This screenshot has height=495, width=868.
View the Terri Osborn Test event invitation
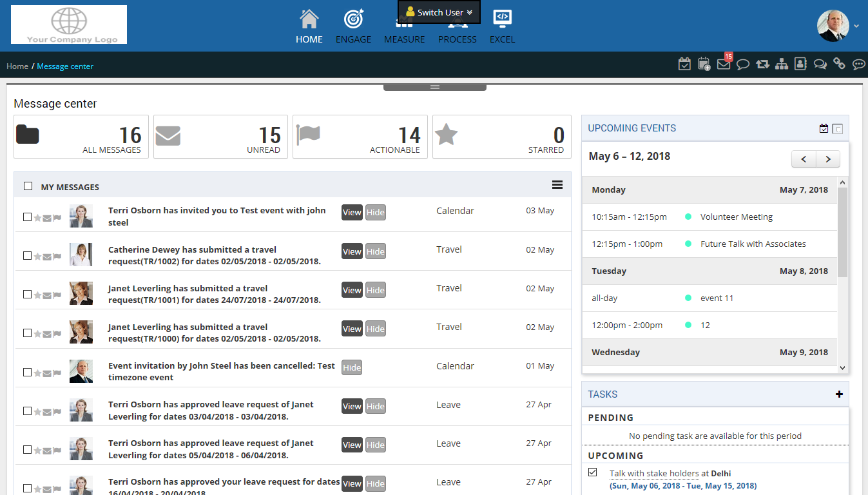click(352, 213)
